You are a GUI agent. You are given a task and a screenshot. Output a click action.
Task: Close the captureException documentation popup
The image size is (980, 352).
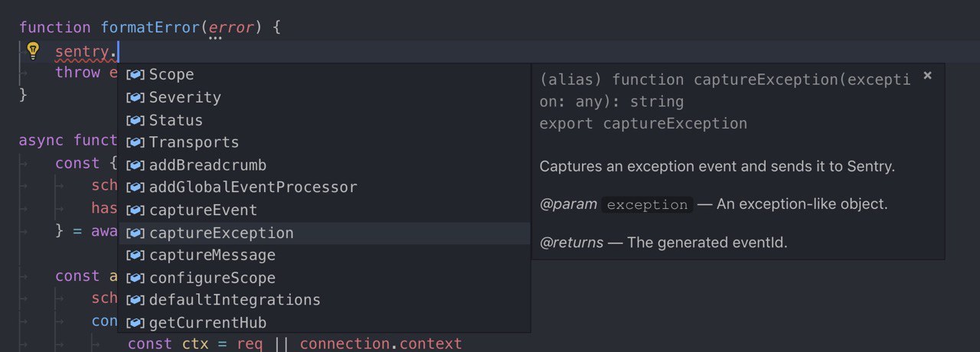click(927, 75)
